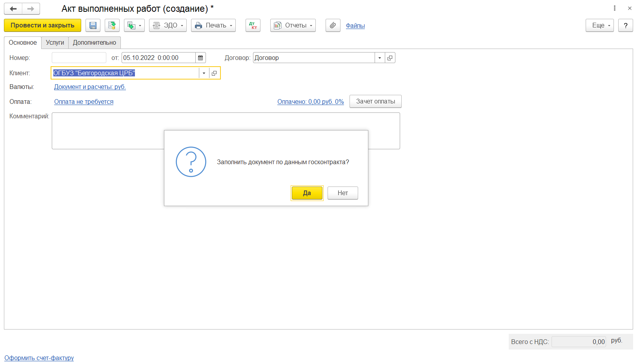Post the document with the green arrow icon
Screen dimensions: 639x364
pos(112,25)
